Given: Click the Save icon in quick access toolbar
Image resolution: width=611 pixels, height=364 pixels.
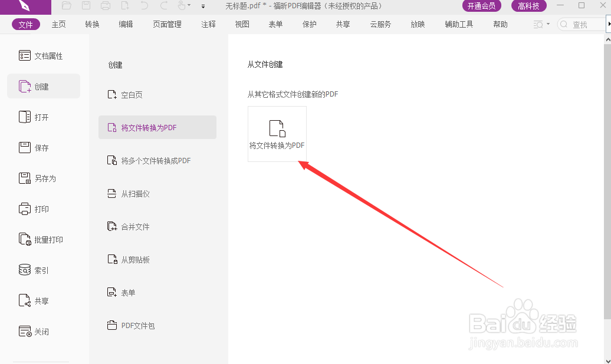Looking at the screenshot, I should [x=86, y=6].
